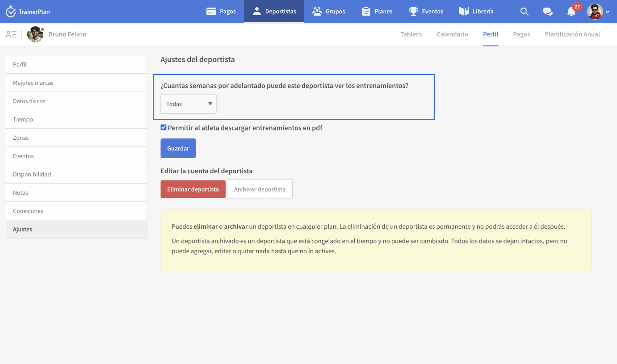
Task: Click the Archivar deportista button
Action: click(260, 189)
